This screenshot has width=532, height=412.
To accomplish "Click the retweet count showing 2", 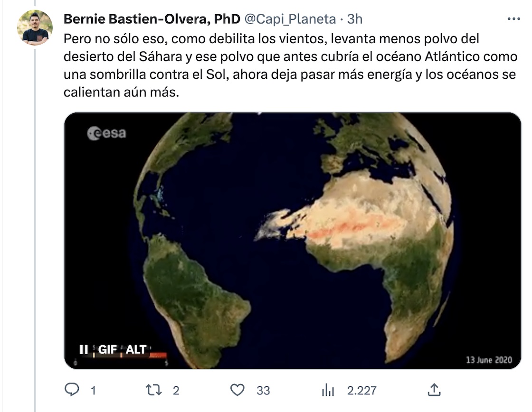I will (x=176, y=391).
